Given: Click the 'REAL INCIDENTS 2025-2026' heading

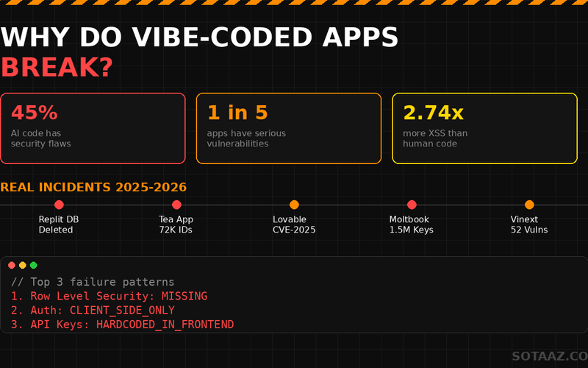Looking at the screenshot, I should tap(93, 187).
